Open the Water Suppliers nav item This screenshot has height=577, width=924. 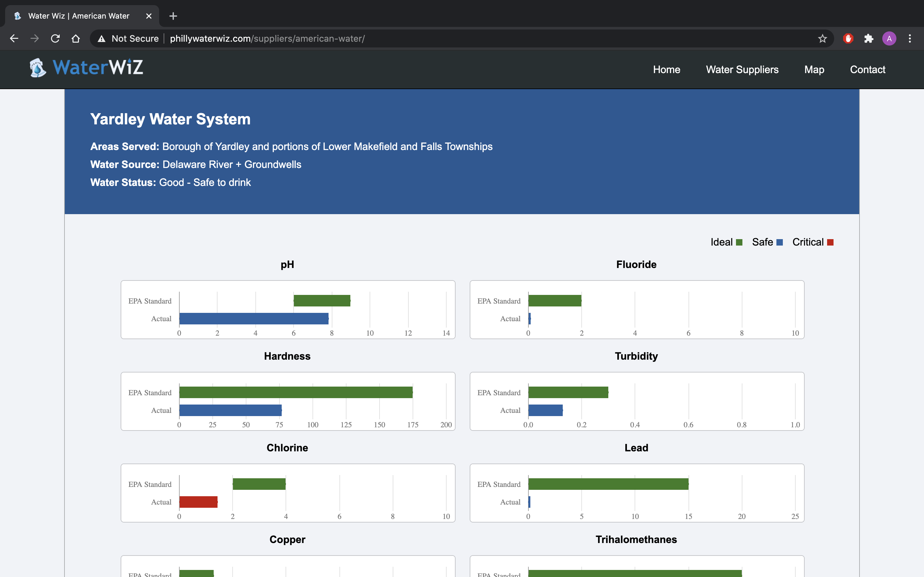tap(742, 70)
